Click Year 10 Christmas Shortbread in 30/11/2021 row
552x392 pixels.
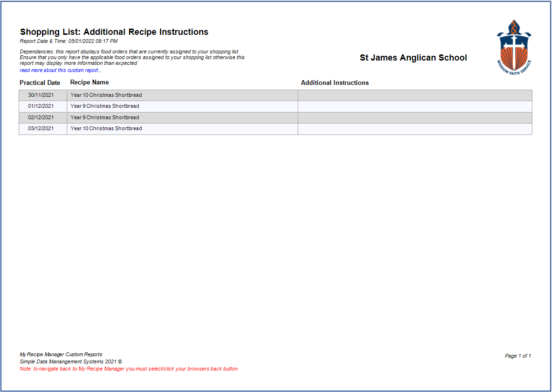coord(106,95)
